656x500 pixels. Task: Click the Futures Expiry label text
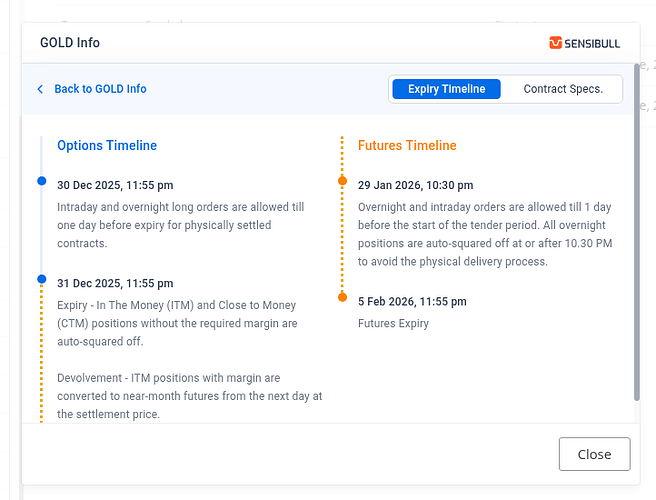point(393,323)
